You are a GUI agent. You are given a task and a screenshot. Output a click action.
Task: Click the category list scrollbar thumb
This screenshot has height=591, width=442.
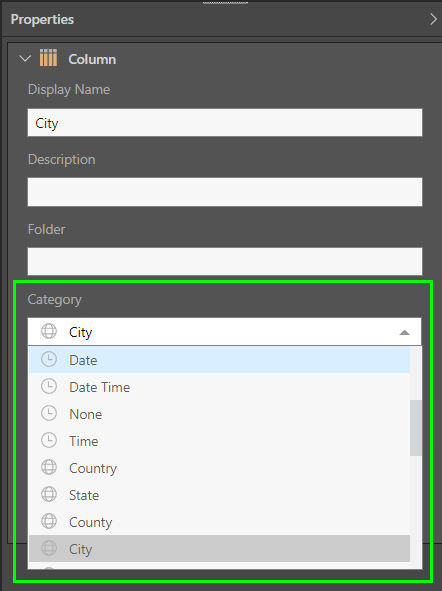coord(416,428)
